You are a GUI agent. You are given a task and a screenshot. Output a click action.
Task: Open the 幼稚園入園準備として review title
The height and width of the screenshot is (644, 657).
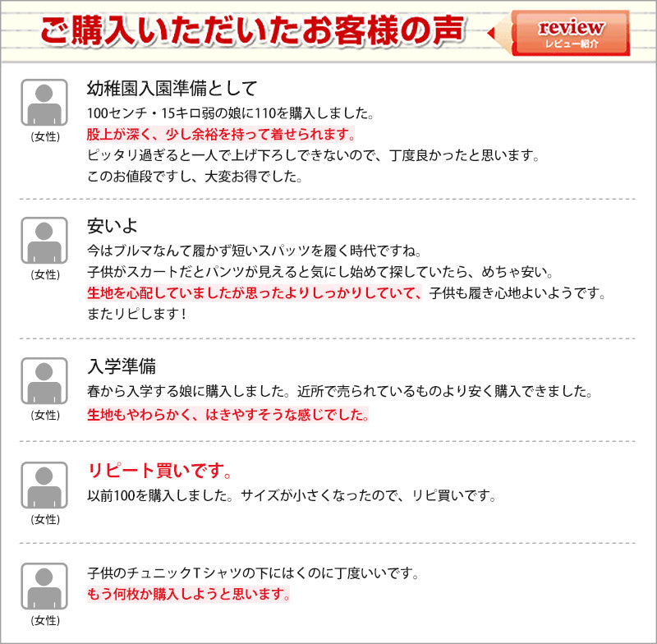coord(172,88)
